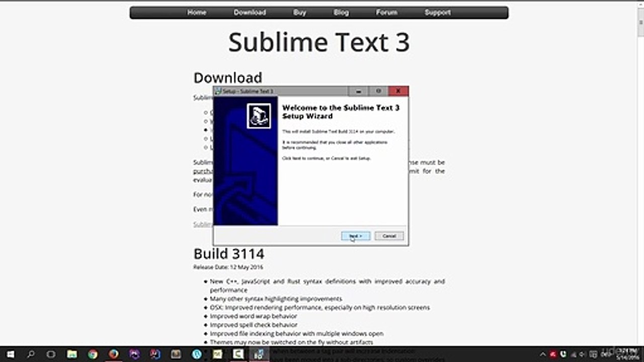The height and width of the screenshot is (362, 644).
Task: Click the 'Build 3114' heading text
Action: point(229,253)
